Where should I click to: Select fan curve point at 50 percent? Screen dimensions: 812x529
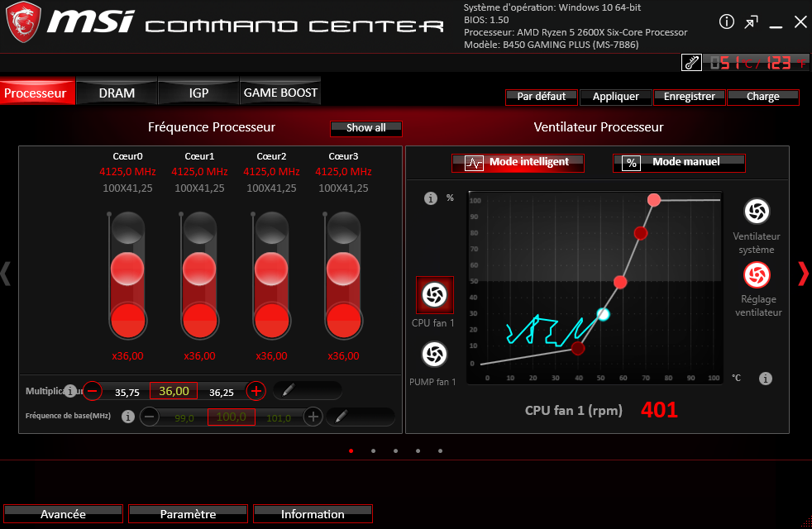[620, 282]
